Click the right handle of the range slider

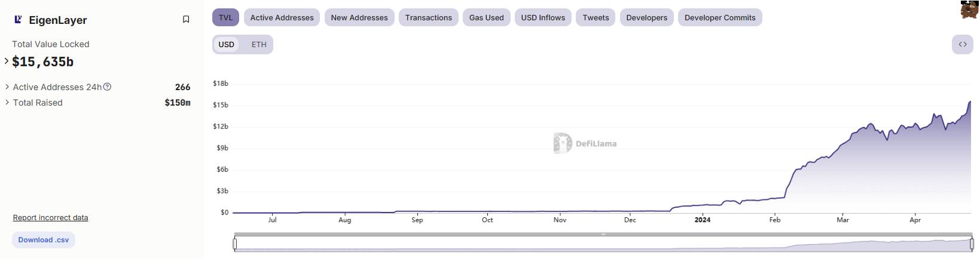coord(972,243)
